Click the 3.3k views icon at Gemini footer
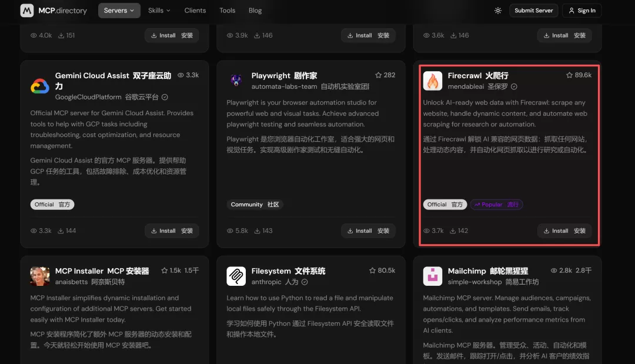 [x=34, y=231]
